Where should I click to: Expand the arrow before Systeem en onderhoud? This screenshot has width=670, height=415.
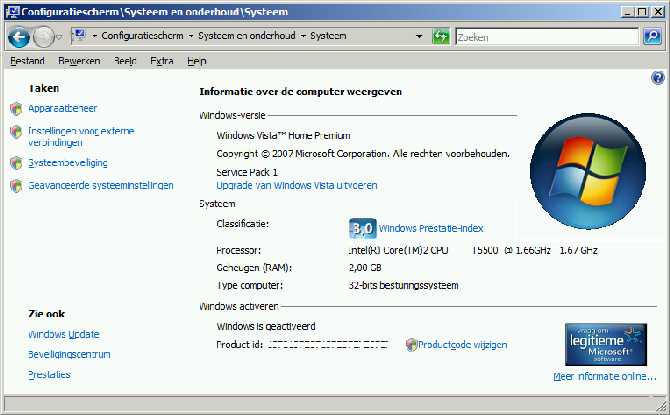(191, 36)
